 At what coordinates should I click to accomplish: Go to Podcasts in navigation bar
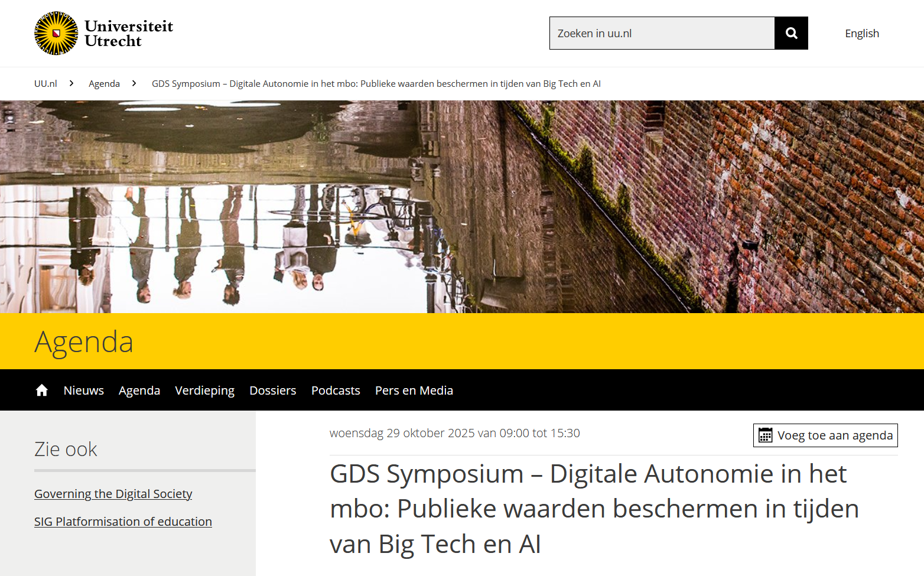pyautogui.click(x=336, y=390)
